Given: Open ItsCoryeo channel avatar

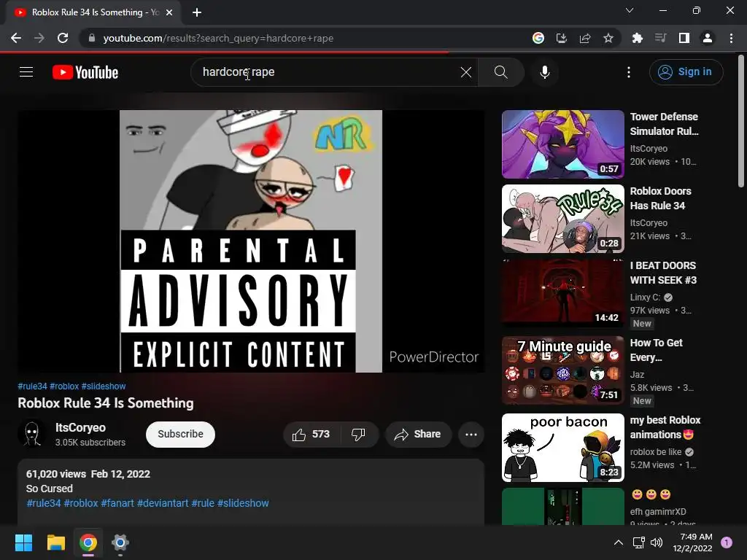Looking at the screenshot, I should point(32,434).
